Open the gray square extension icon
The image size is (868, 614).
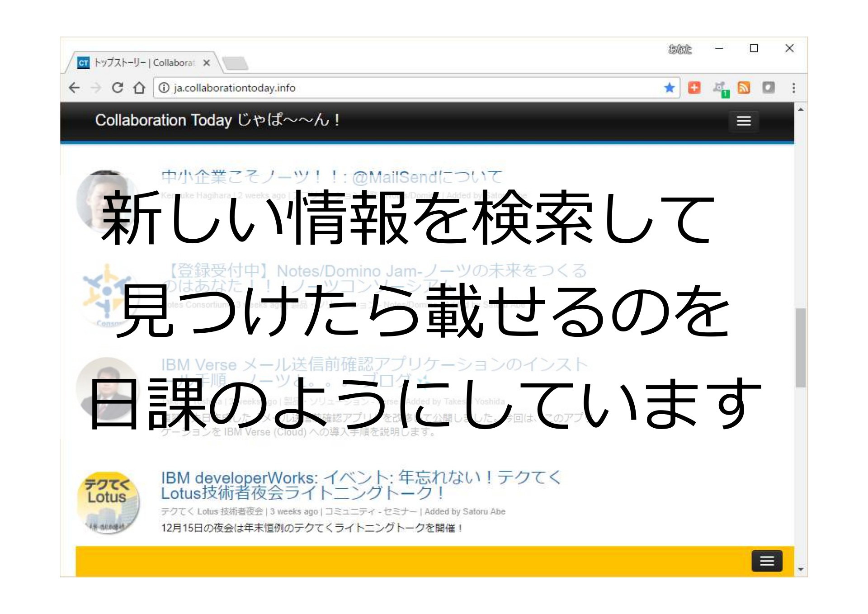769,88
